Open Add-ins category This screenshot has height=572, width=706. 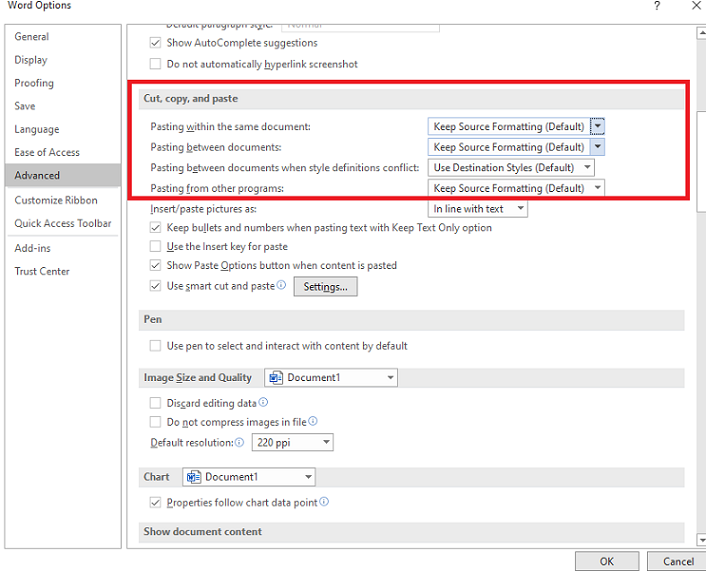[63, 248]
